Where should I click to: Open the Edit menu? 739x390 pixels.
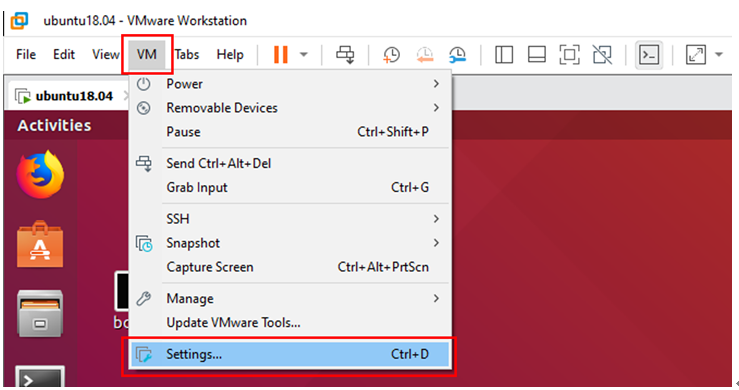[x=64, y=55]
